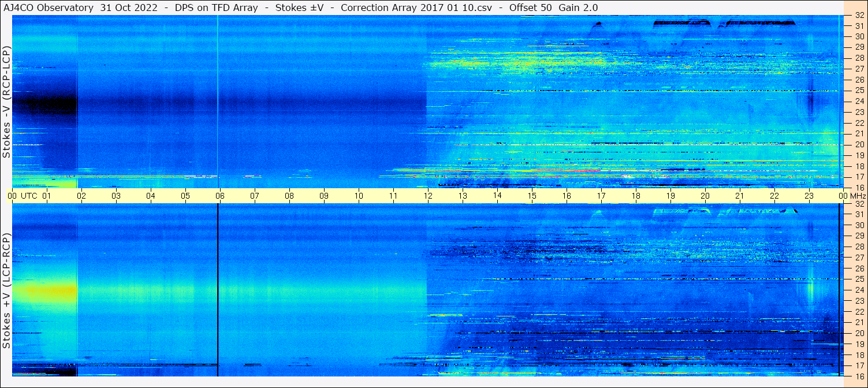Select the 02 hour tick on time axis
868x388 pixels.
[x=81, y=196]
